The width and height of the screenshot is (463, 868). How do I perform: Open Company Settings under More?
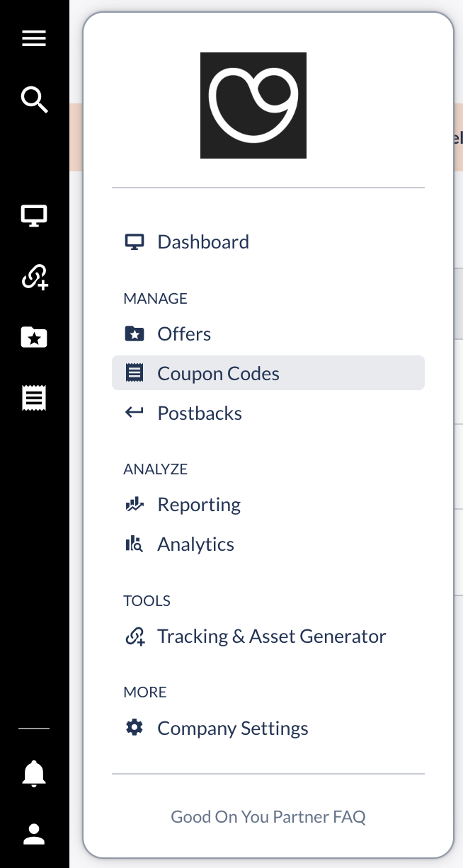(232, 729)
